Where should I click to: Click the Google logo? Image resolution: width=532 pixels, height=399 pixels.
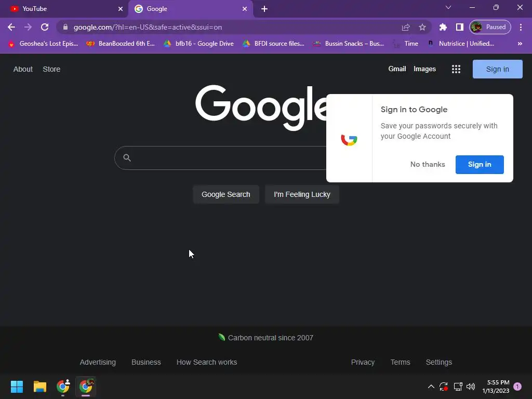tap(261, 107)
